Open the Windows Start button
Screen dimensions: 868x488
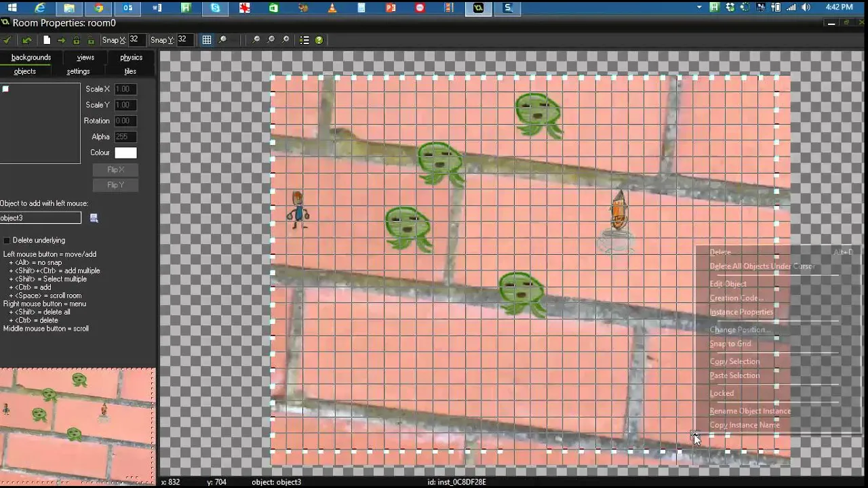[x=12, y=8]
